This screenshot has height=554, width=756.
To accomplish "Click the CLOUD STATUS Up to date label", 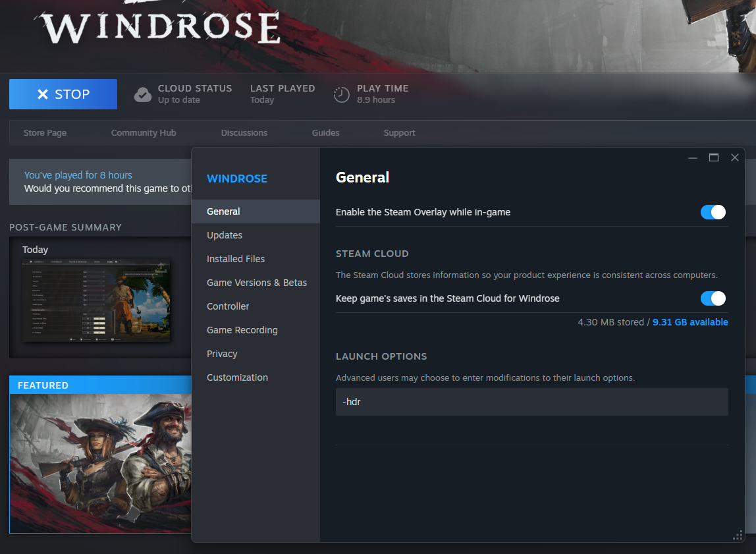I will (195, 94).
